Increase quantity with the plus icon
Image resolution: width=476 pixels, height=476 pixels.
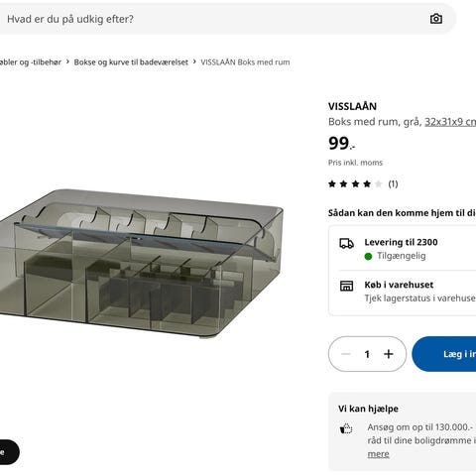[389, 354]
